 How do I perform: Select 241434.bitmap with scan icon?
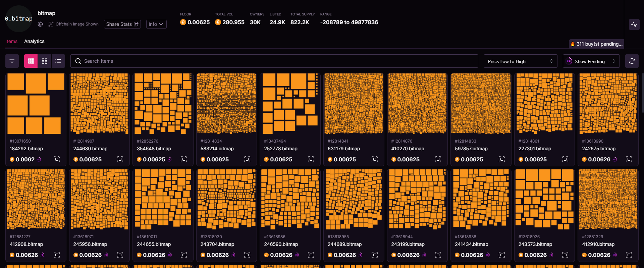pyautogui.click(x=502, y=255)
